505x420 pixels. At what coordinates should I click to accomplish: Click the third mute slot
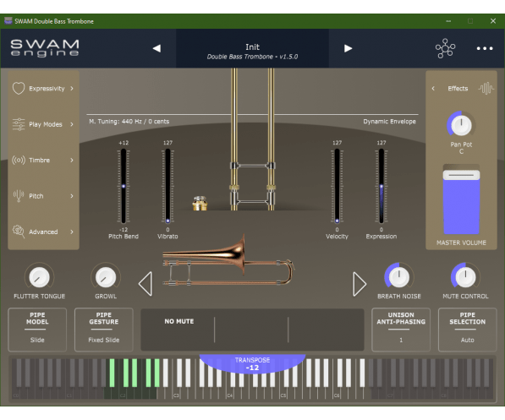click(x=326, y=330)
